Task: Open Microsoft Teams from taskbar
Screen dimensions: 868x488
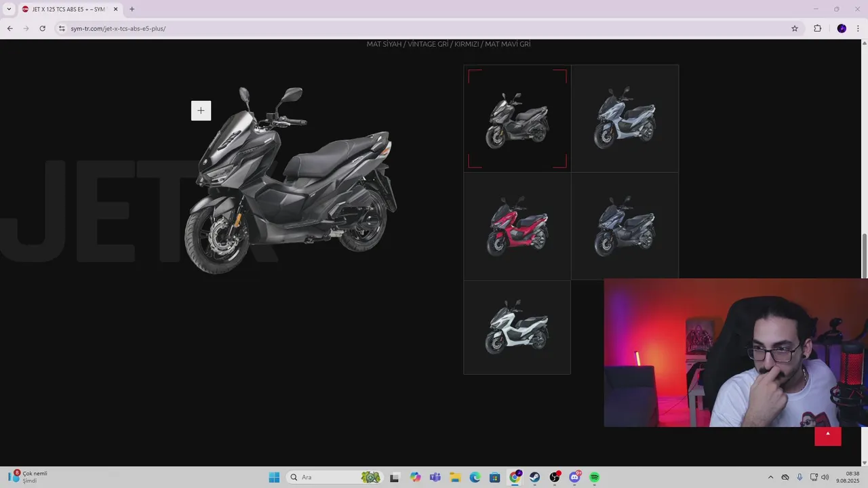Action: click(435, 477)
